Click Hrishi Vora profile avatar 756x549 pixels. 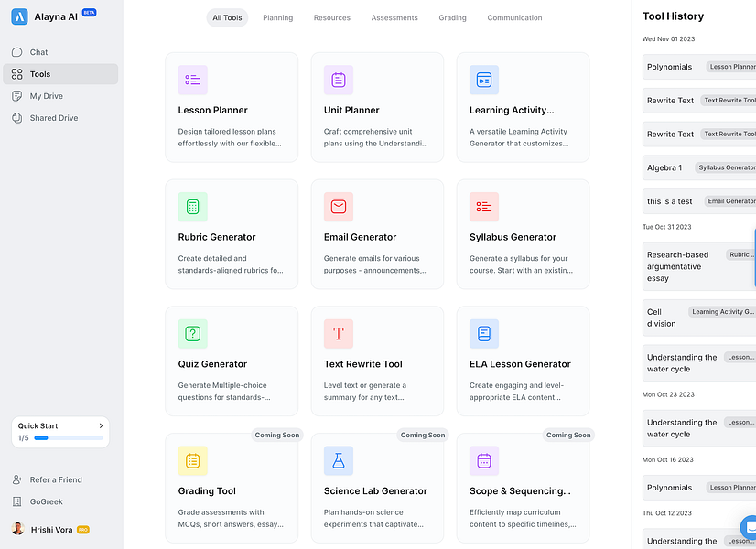(x=17, y=529)
